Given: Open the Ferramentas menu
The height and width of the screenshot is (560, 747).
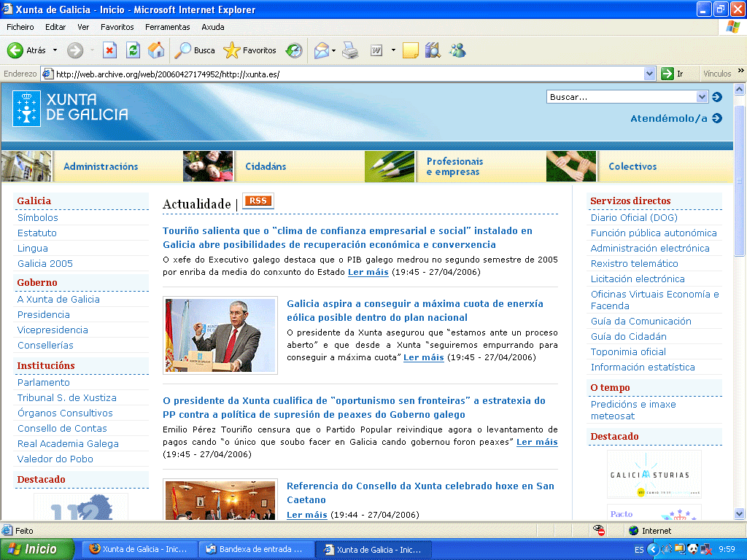Looking at the screenshot, I should click(x=167, y=27).
